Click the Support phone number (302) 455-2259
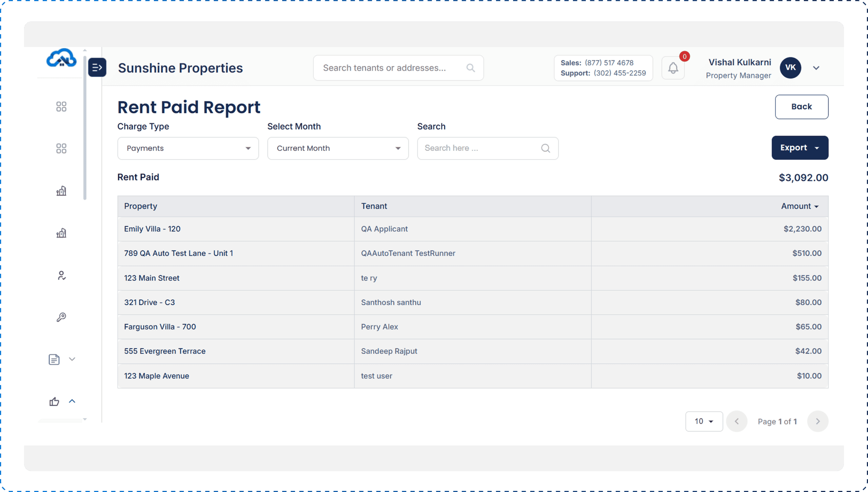868x492 pixels. pos(619,73)
